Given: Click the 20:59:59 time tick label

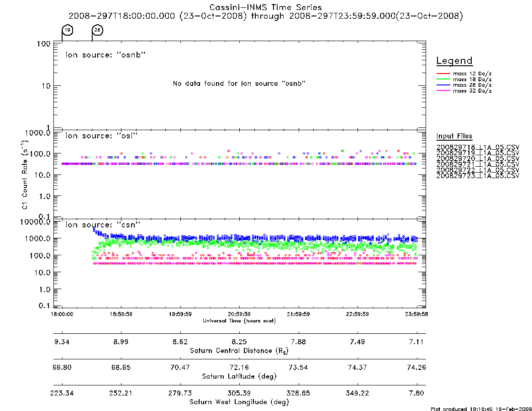Looking at the screenshot, I should 239,314.
